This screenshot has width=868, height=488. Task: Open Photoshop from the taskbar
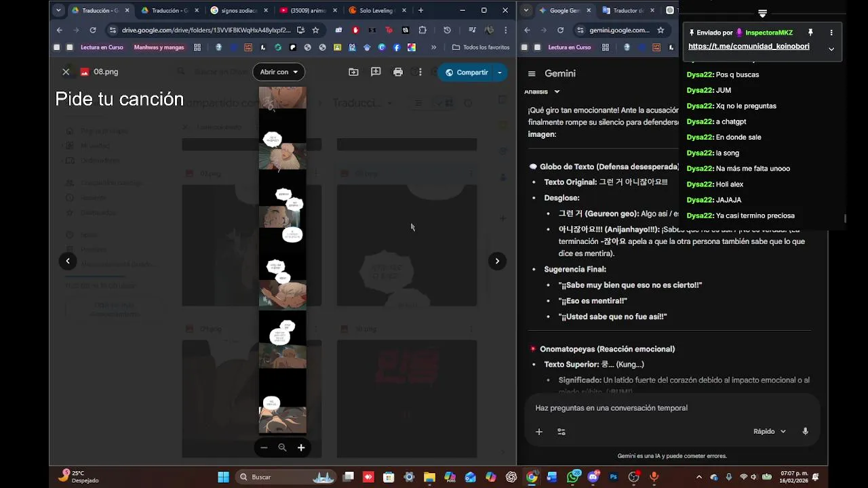point(614,477)
